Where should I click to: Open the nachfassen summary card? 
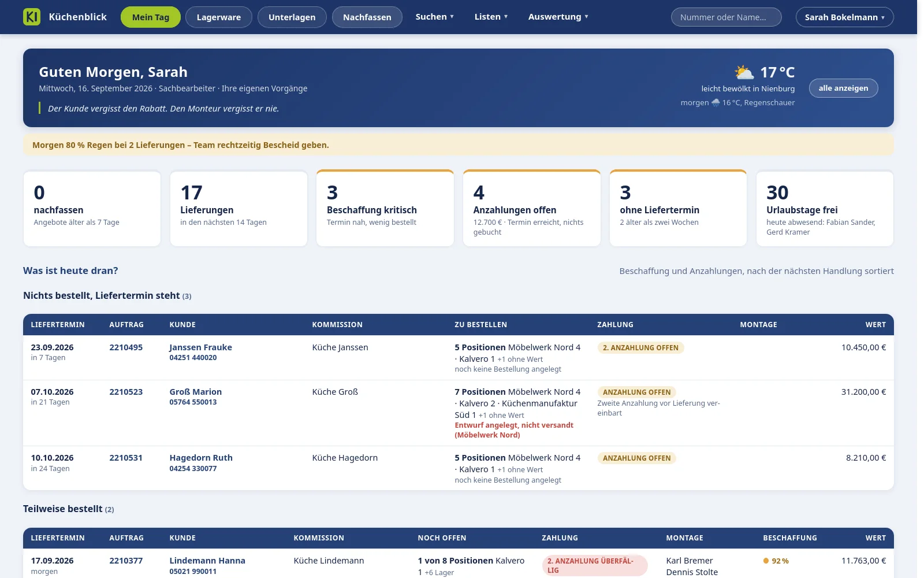point(92,208)
